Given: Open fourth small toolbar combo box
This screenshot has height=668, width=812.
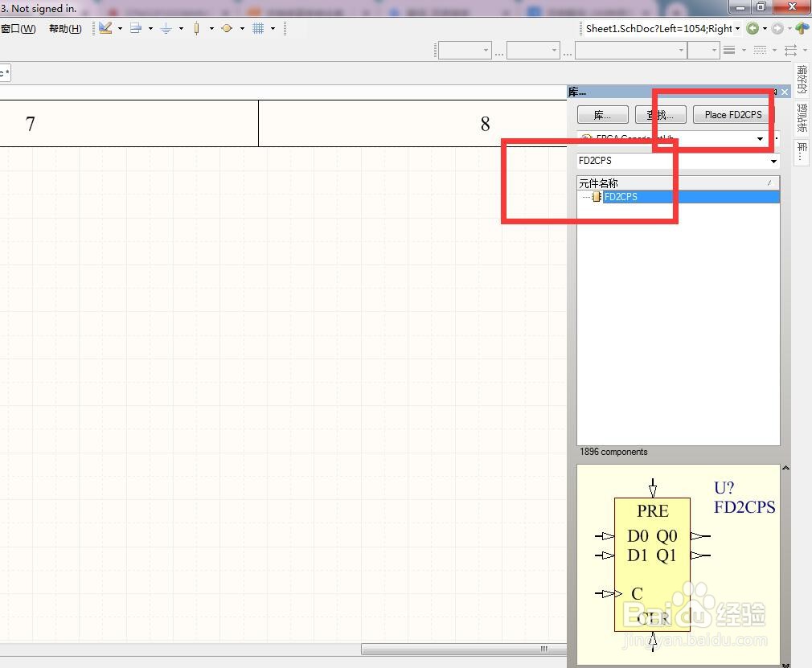Looking at the screenshot, I should point(703,50).
